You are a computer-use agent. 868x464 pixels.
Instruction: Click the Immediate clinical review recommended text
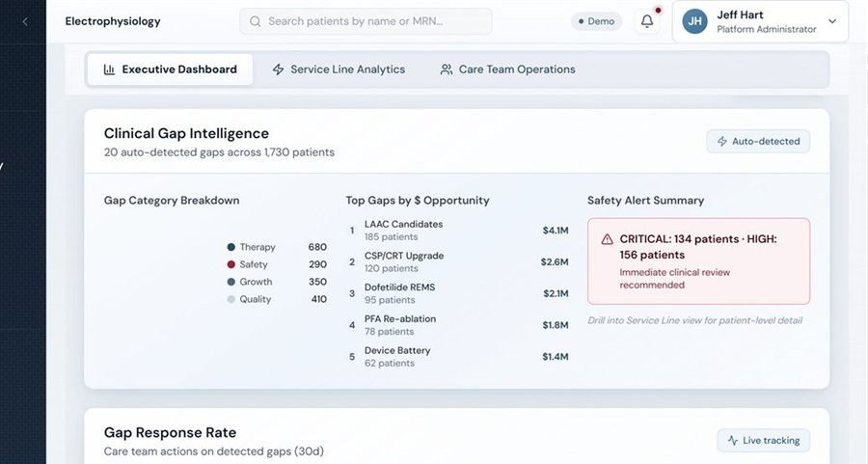point(674,279)
